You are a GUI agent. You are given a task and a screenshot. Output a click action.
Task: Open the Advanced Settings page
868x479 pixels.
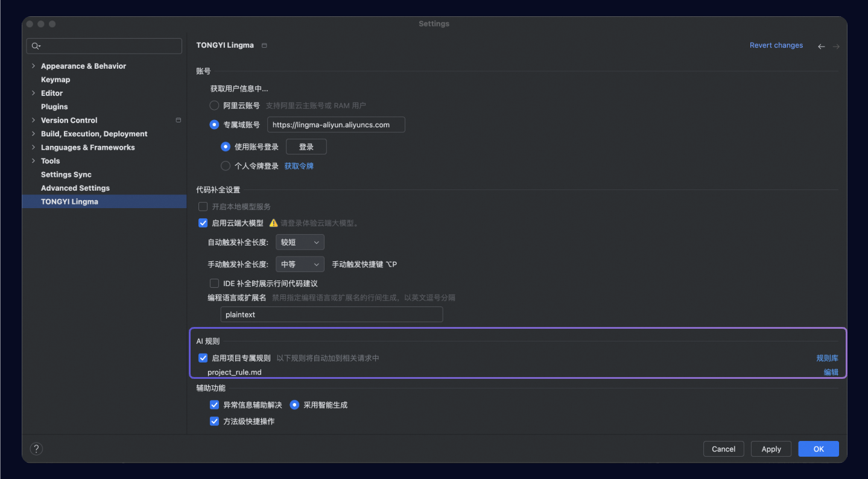(75, 188)
